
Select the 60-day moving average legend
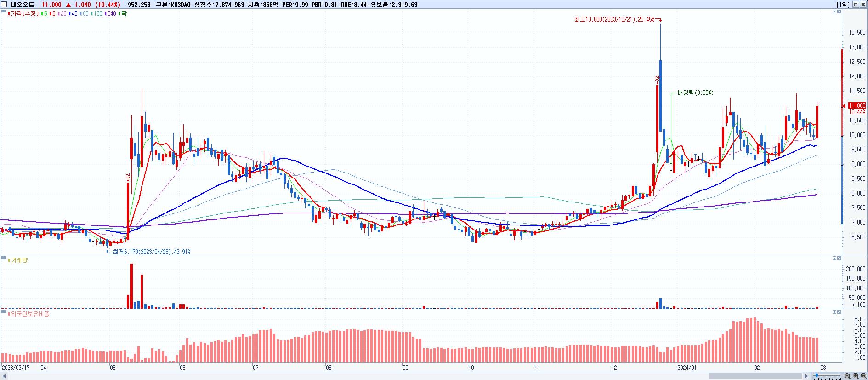pyautogui.click(x=84, y=14)
